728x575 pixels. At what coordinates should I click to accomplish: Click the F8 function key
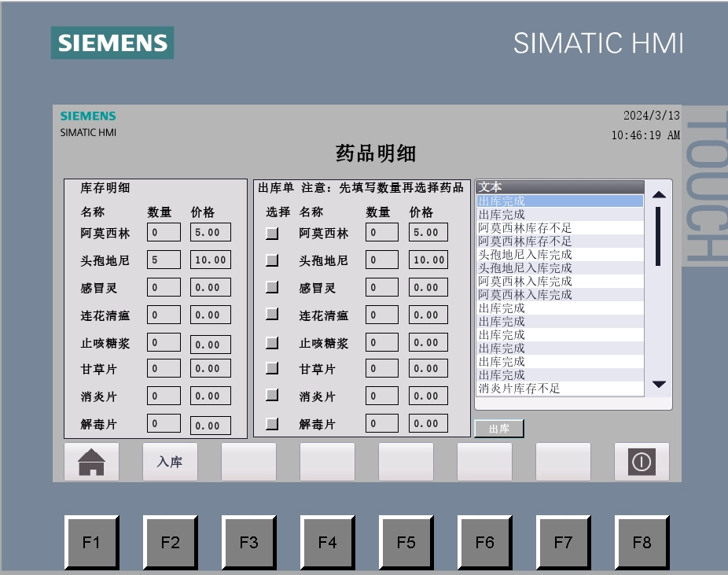tap(642, 542)
